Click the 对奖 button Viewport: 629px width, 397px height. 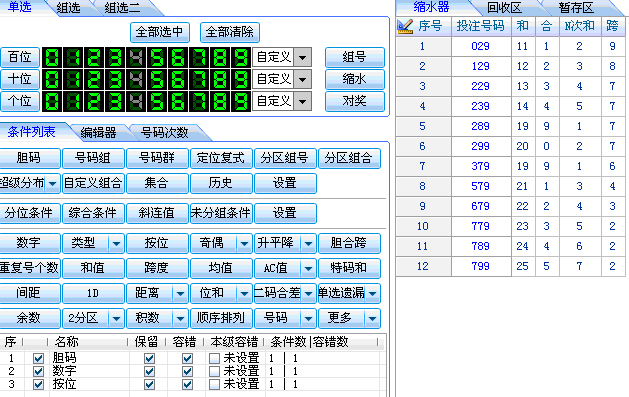tap(355, 101)
